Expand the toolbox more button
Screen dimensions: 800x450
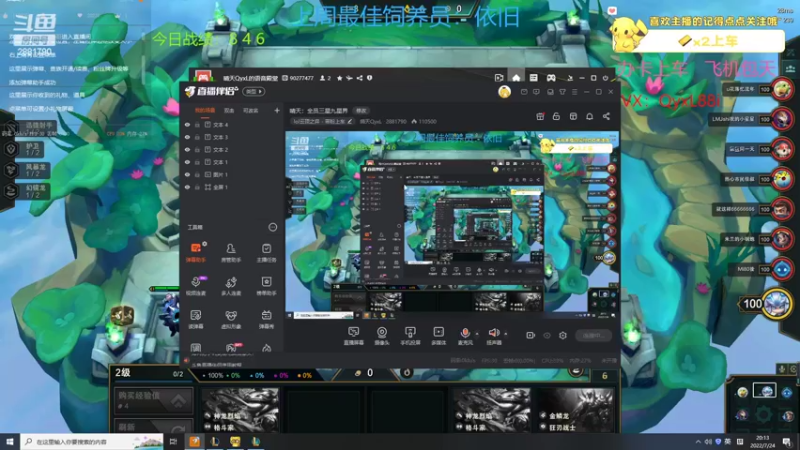pos(272,227)
